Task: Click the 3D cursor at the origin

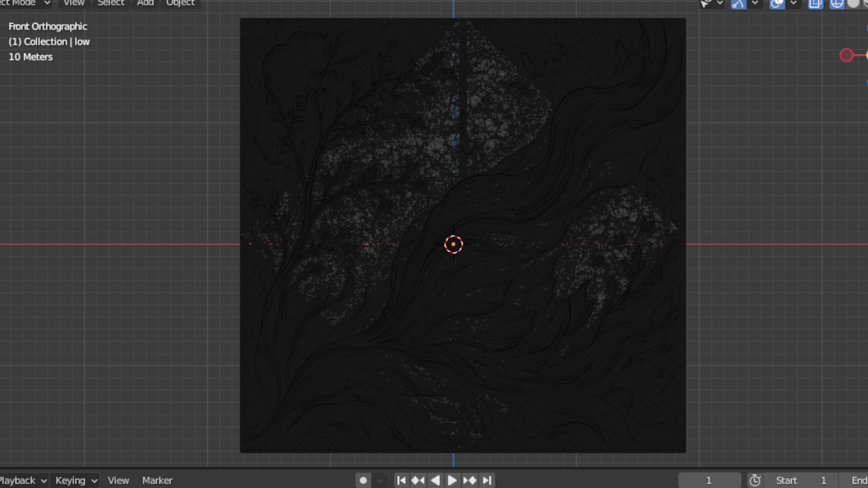Action: (x=453, y=244)
